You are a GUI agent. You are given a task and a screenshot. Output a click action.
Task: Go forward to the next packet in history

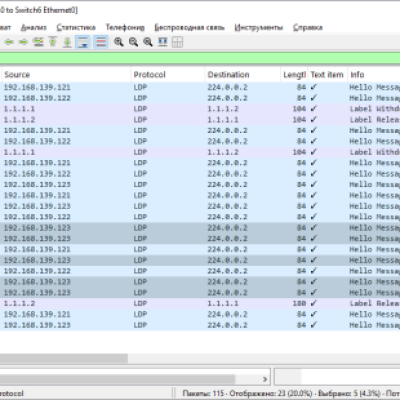pyautogui.click(x=23, y=42)
